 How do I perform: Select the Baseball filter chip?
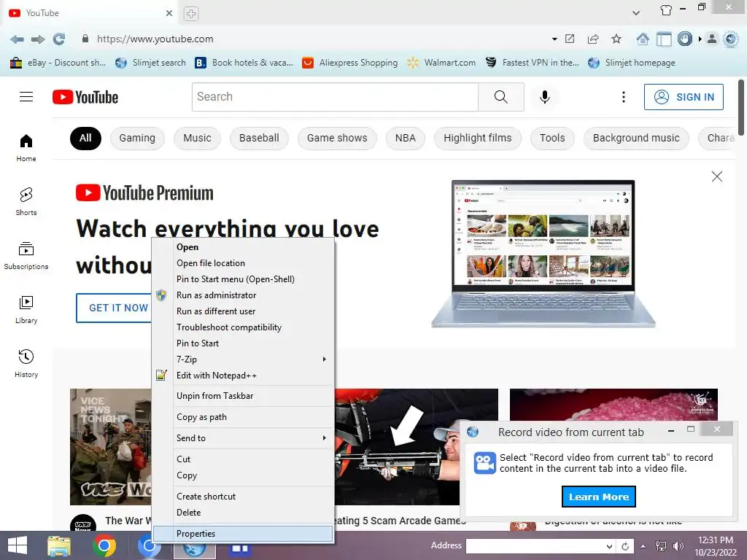(x=259, y=138)
